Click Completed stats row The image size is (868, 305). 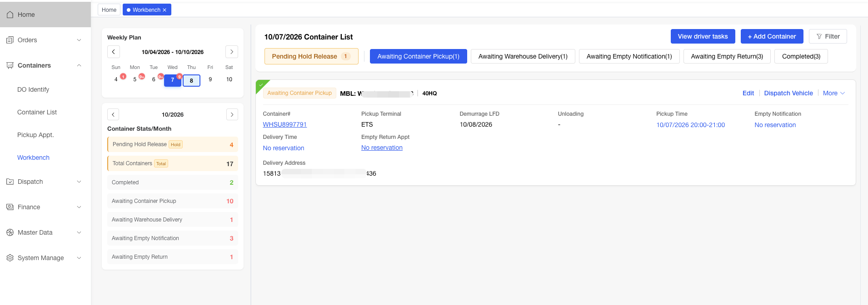173,182
